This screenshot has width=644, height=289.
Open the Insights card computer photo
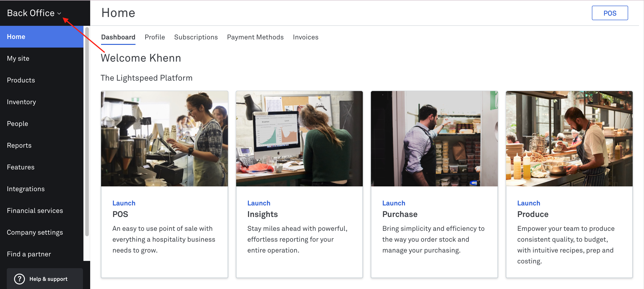pos(299,139)
